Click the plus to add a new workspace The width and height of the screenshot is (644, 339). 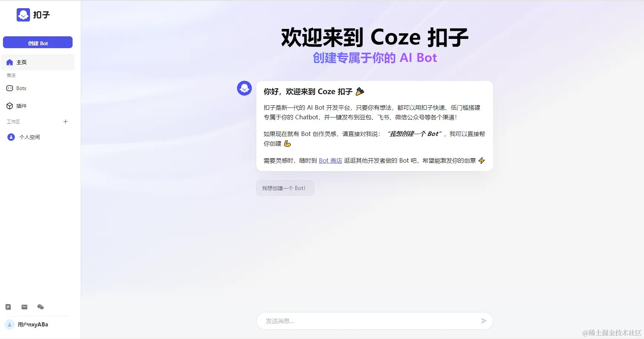pos(66,121)
